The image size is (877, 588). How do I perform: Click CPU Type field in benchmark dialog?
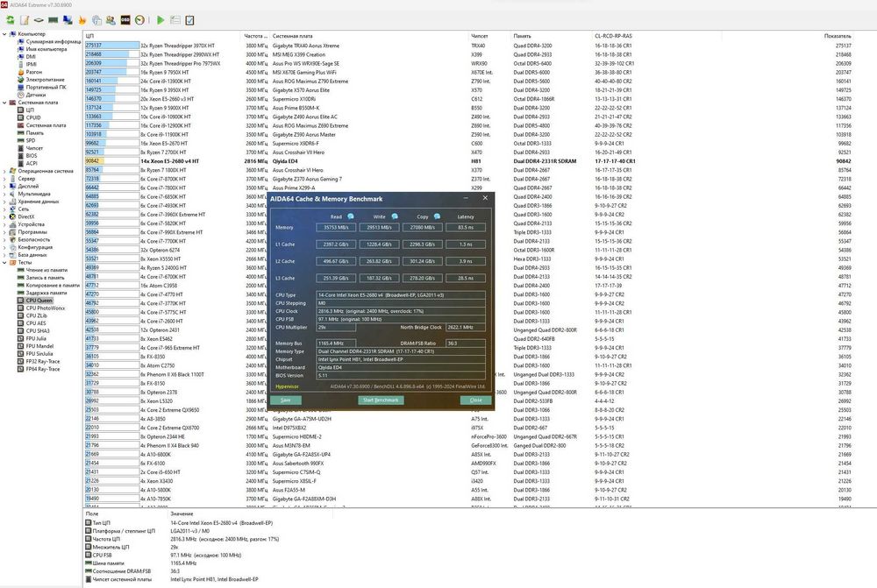[401, 294]
